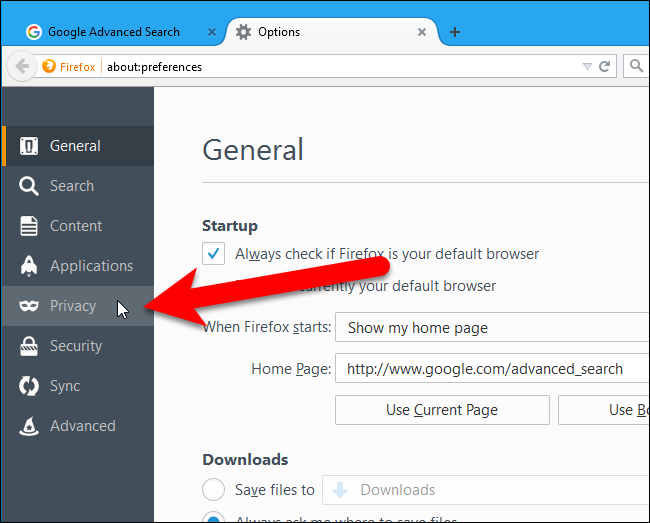650x523 pixels.
Task: Open the Content preferences panel
Action: tap(78, 226)
